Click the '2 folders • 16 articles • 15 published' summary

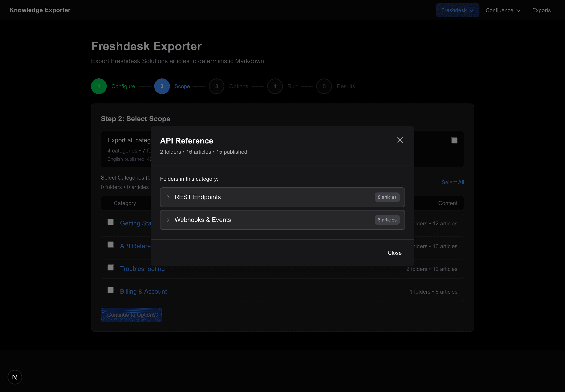(204, 152)
